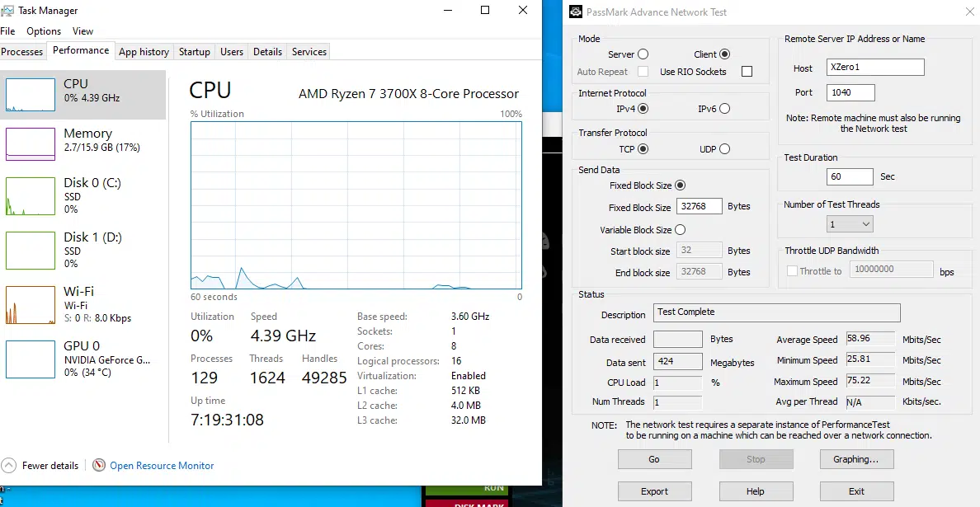Click the Exit button
Image resolution: width=980 pixels, height=507 pixels.
point(856,491)
